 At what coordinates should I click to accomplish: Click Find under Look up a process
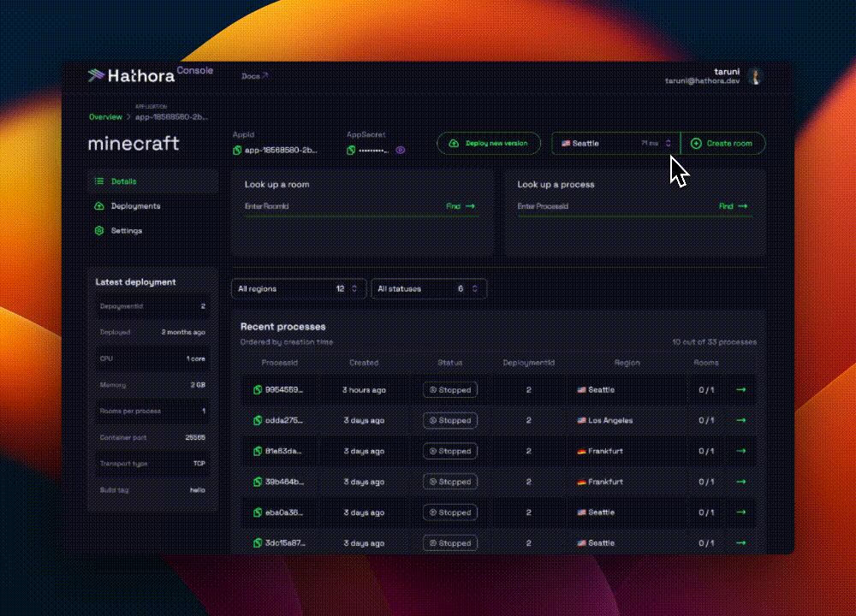pyautogui.click(x=734, y=206)
